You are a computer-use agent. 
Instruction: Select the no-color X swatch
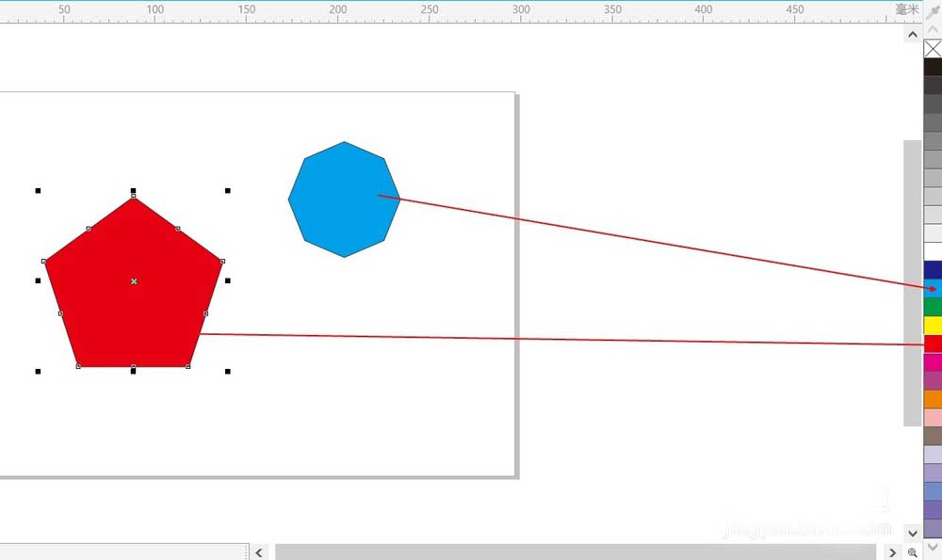pyautogui.click(x=933, y=49)
